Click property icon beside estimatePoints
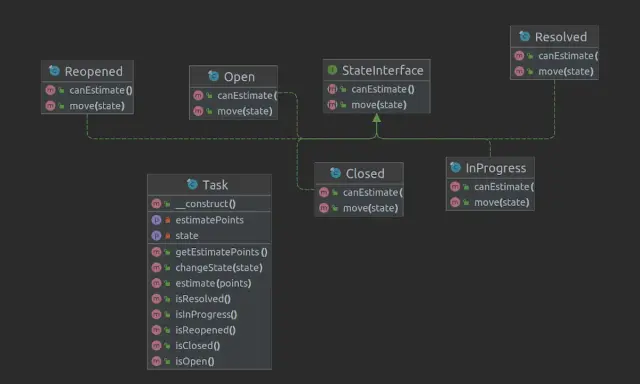 [x=156, y=220]
